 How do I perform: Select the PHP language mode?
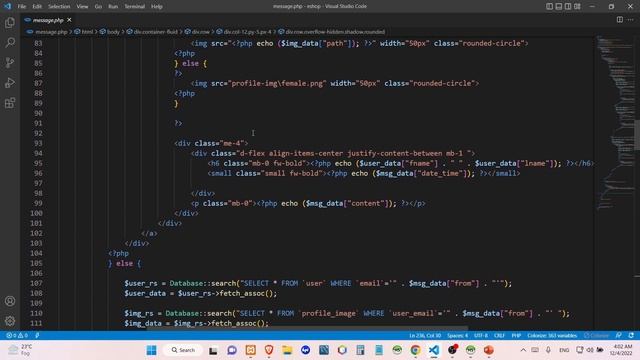[x=516, y=336]
